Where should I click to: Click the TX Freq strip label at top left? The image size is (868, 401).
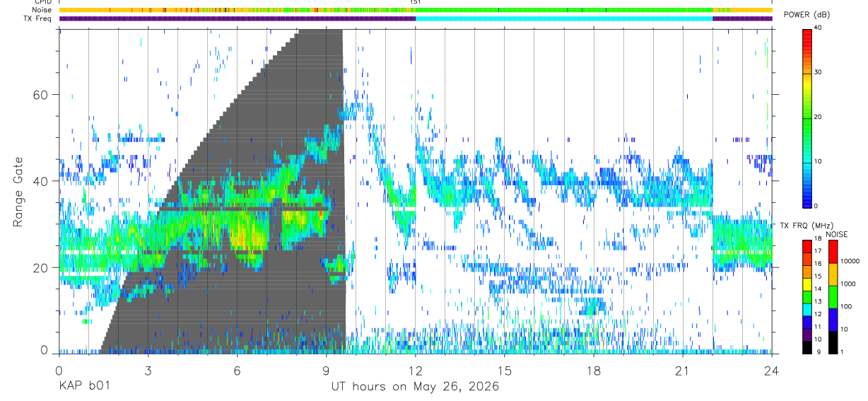[37, 18]
